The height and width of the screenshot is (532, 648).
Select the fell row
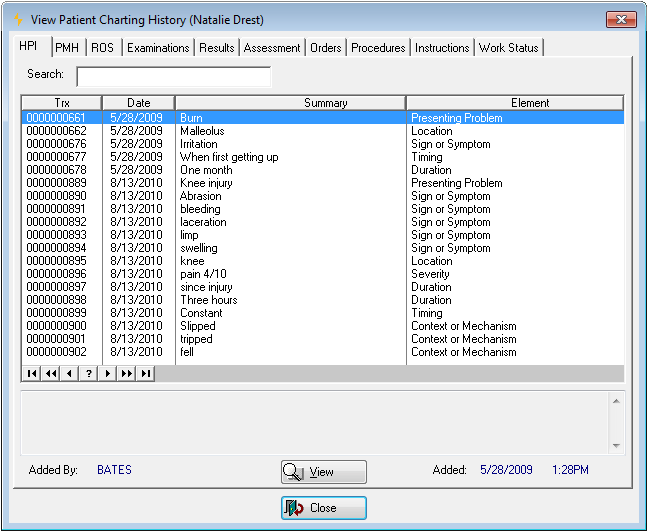[322, 352]
